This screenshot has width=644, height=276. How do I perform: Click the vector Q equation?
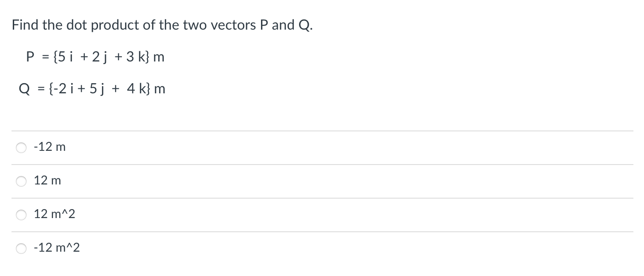(x=92, y=88)
